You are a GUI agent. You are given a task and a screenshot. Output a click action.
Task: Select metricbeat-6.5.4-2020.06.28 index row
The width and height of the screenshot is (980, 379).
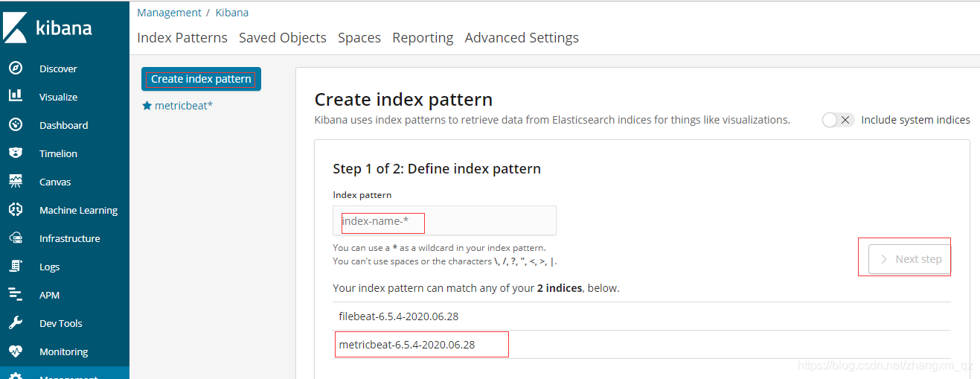641,345
